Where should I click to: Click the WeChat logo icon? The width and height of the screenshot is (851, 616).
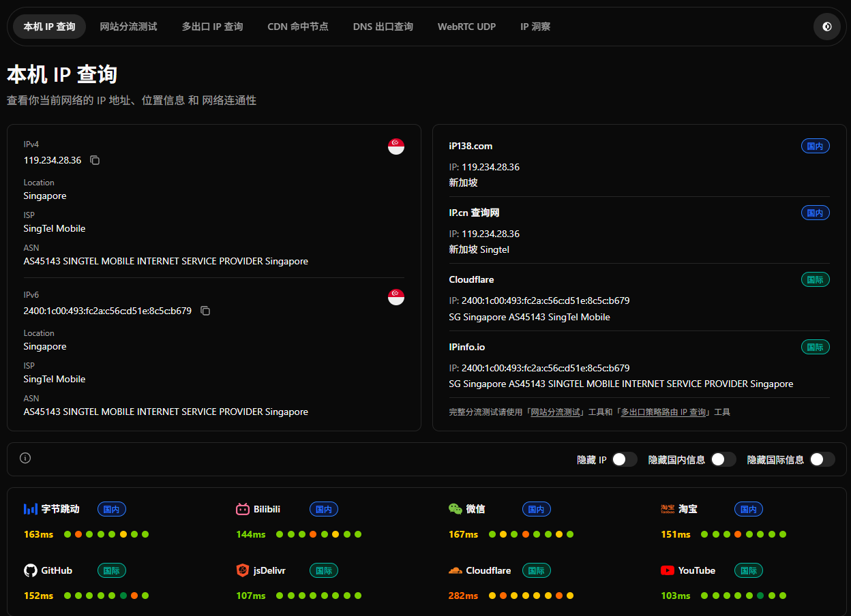pos(455,509)
